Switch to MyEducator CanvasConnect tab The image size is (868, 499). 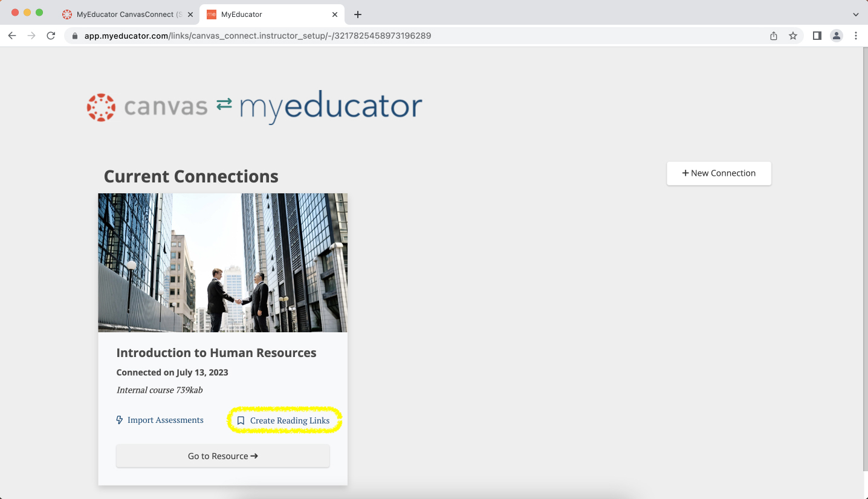[128, 14]
